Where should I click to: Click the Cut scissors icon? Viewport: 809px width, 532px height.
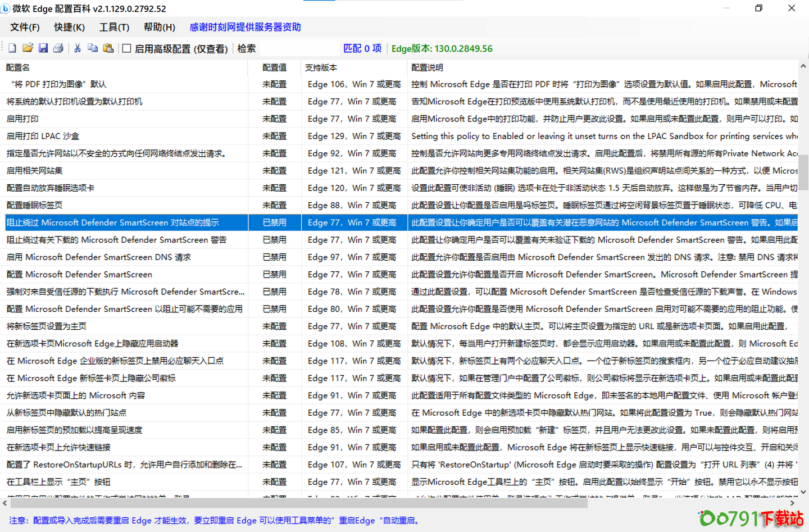click(78, 48)
